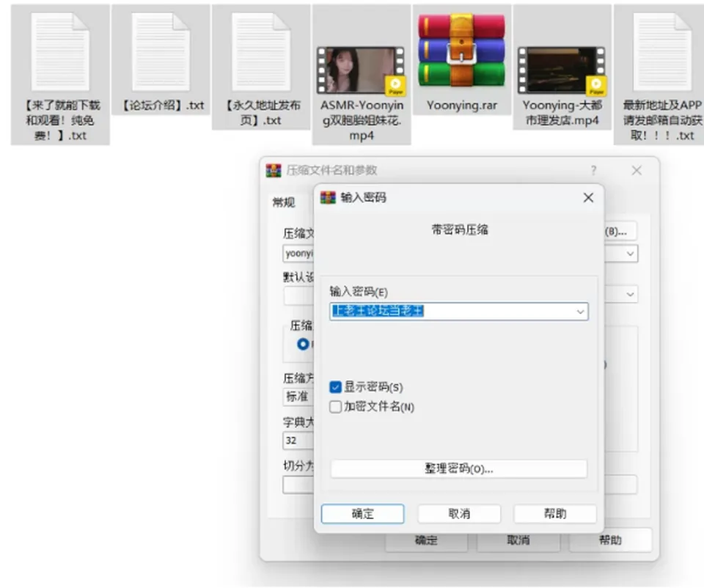This screenshot has height=588, width=704.
Task: Click the WinRAR icon in 输入密码 title bar
Action: [x=328, y=197]
